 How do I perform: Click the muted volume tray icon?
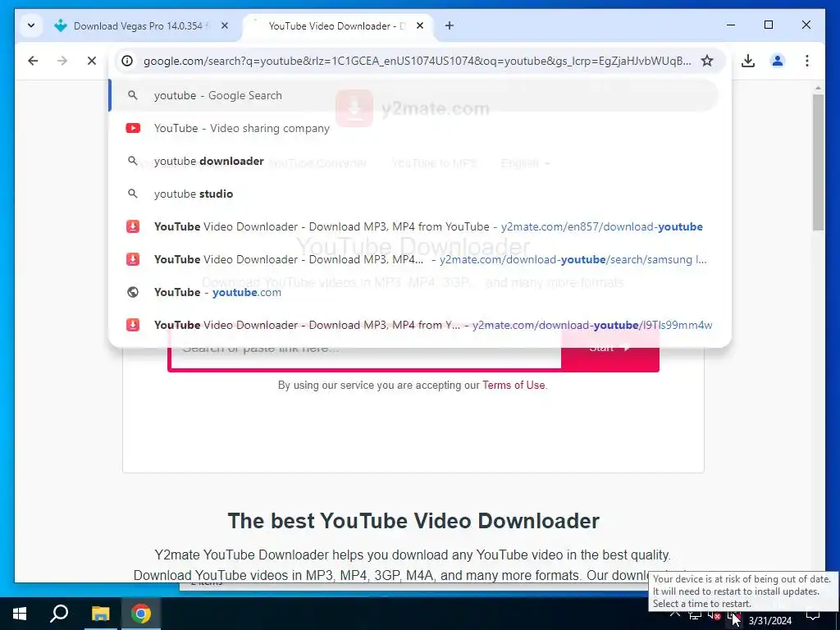pyautogui.click(x=714, y=615)
